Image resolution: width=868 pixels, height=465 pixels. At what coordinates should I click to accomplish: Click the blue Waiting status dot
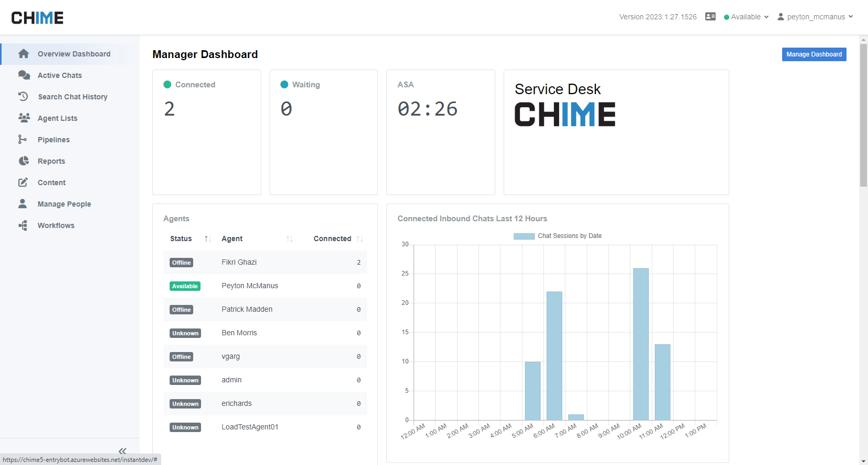284,84
